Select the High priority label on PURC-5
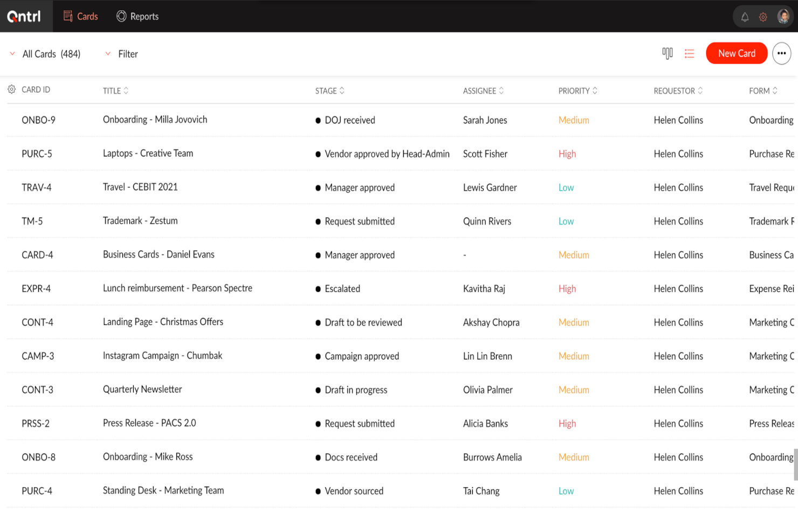Screen dimensions: 798x532 (567, 154)
